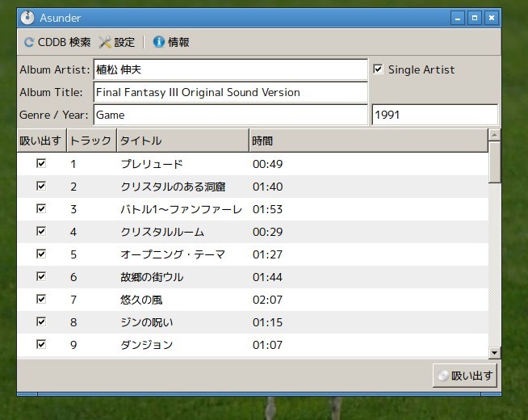
Task: Toggle rip checkbox for track 3
Action: pyautogui.click(x=41, y=208)
